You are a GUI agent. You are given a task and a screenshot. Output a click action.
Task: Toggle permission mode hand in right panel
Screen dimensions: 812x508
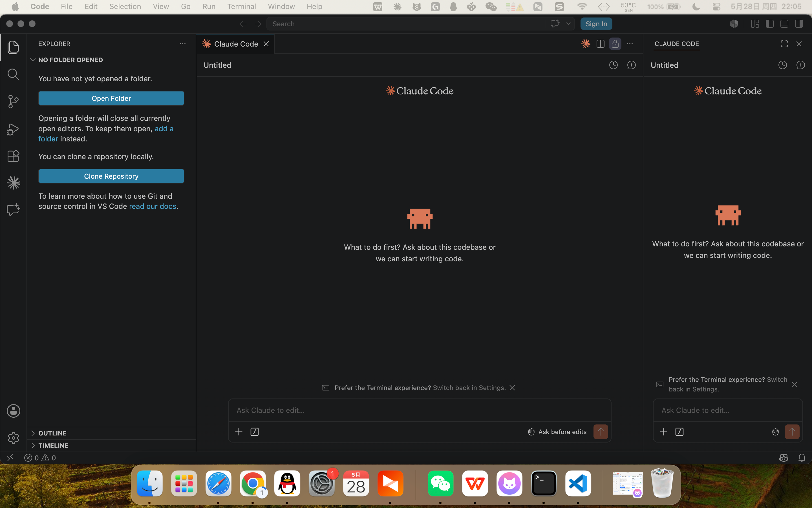click(x=775, y=432)
